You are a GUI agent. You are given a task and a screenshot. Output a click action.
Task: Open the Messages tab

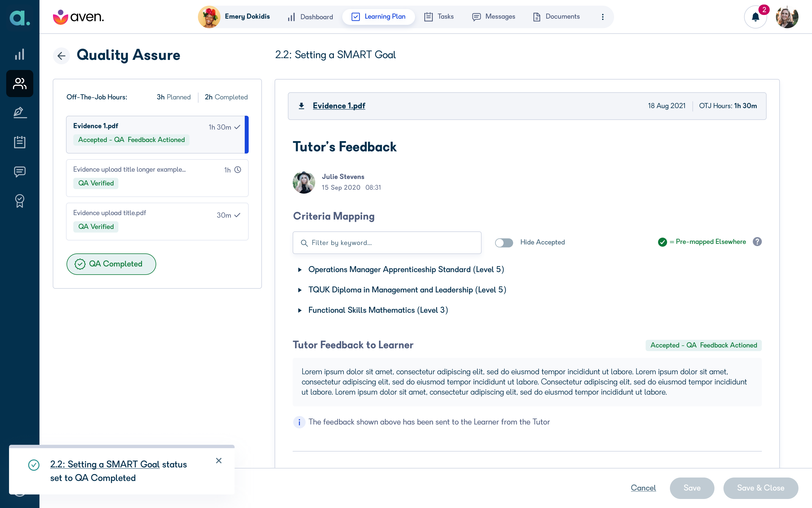494,17
